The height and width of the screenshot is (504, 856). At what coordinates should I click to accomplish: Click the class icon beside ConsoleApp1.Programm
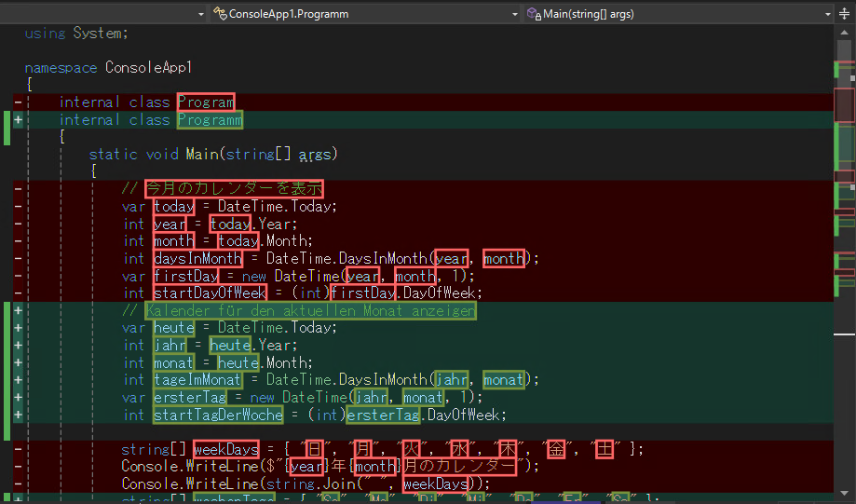(220, 15)
